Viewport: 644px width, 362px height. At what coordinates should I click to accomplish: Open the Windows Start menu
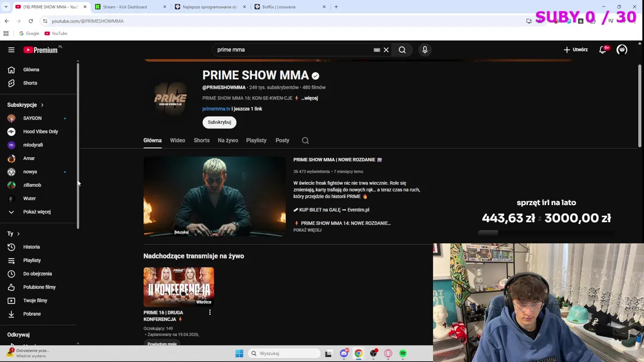pos(239,353)
